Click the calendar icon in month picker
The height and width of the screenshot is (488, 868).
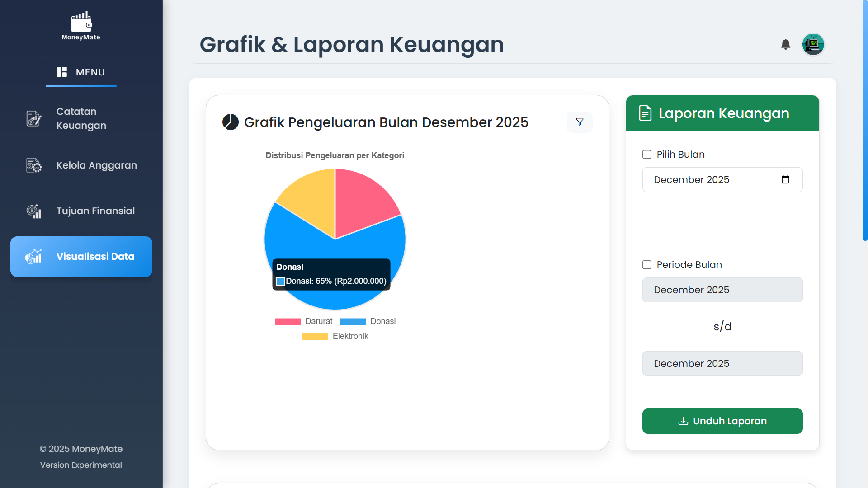click(785, 179)
